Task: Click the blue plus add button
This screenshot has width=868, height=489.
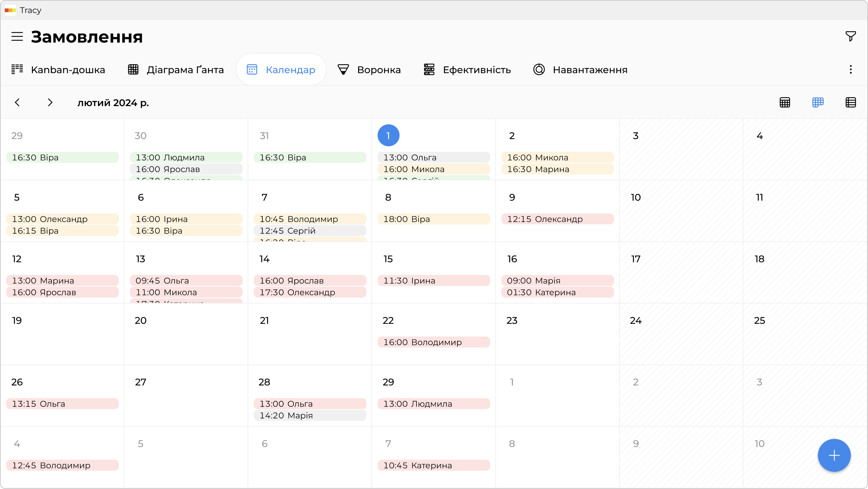Action: 834,455
